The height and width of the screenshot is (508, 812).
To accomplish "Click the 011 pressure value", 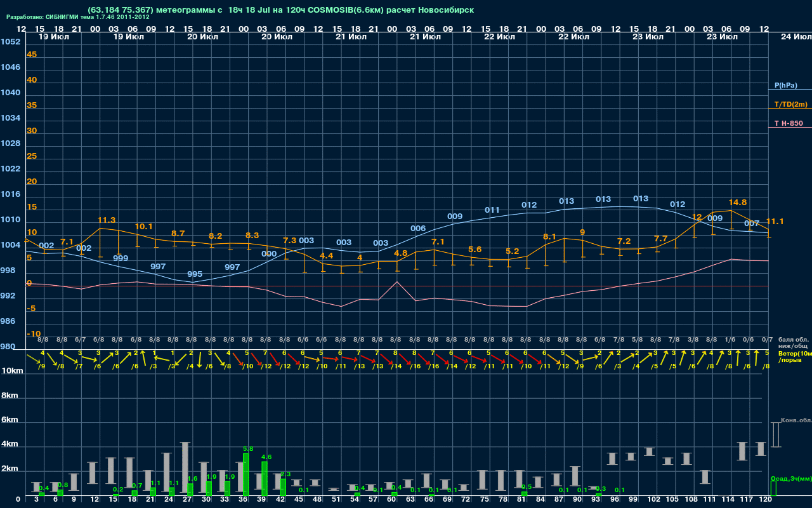I will click(492, 210).
